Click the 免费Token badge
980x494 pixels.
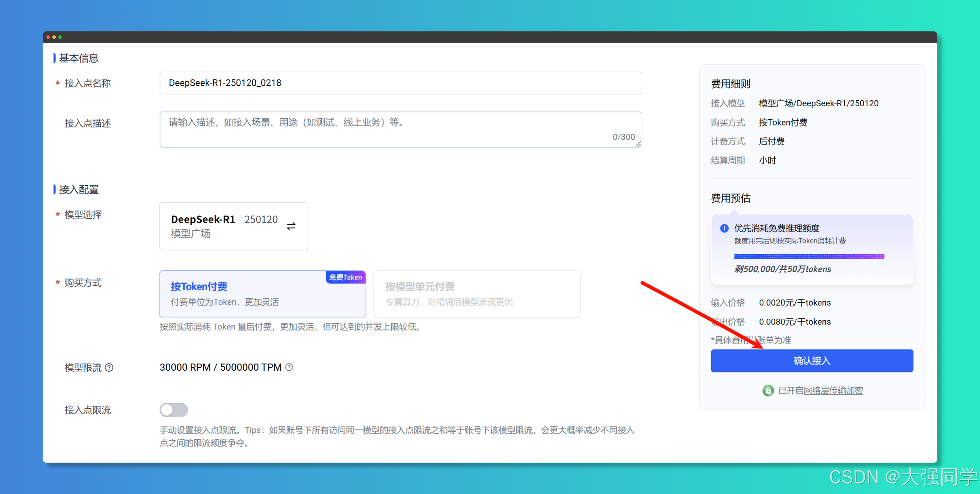(346, 277)
